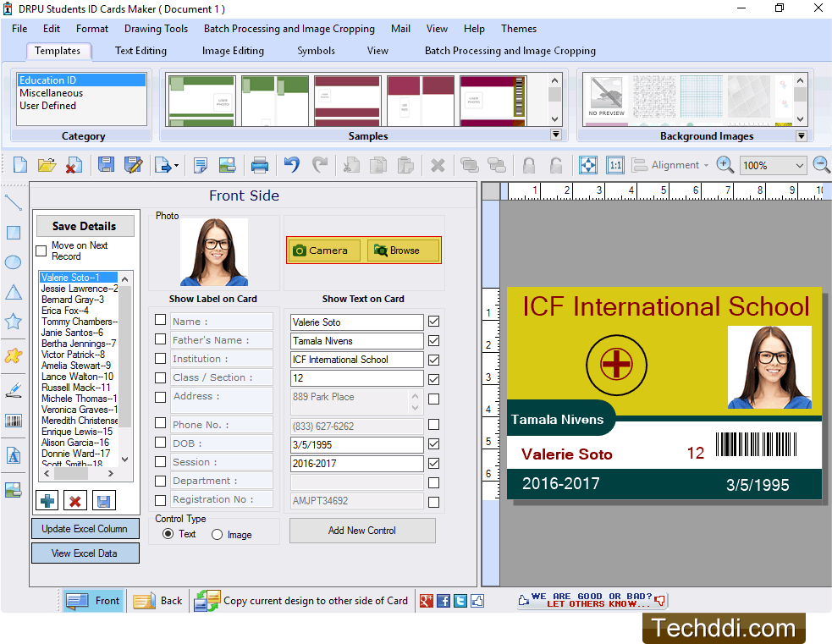Share on Twitter icon
832x644 pixels.
pos(460,601)
